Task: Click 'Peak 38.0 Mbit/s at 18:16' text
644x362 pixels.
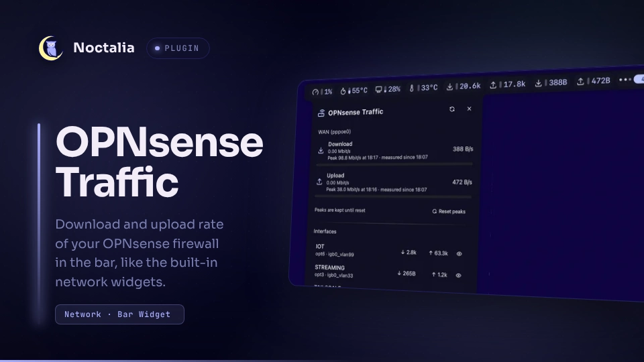Action: click(352, 190)
